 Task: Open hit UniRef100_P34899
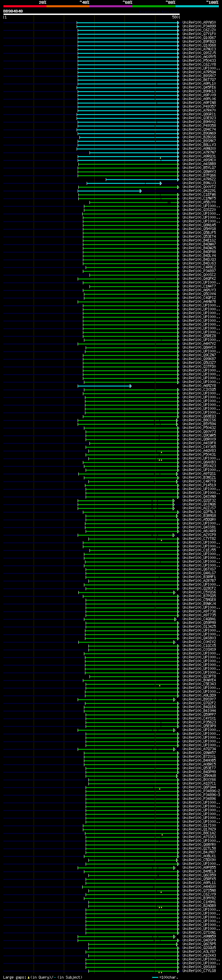(x=199, y=26)
